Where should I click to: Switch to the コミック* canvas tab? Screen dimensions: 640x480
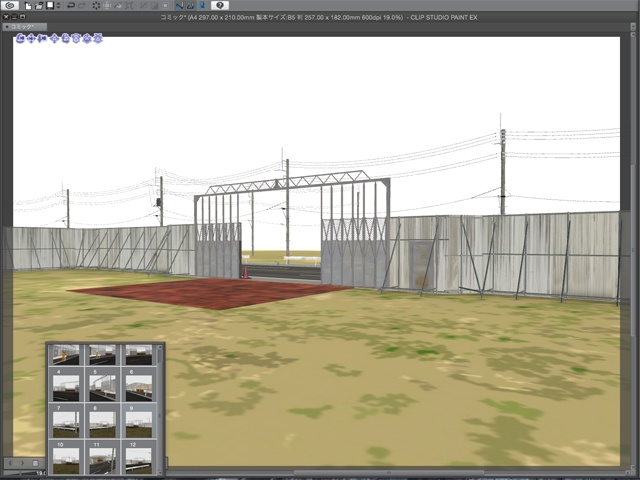[x=24, y=27]
